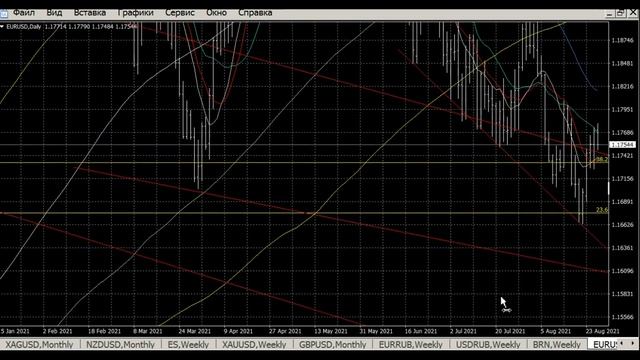The height and width of the screenshot is (360, 640).
Task: Click the 20 Jul 2021 date label
Action: (510, 331)
